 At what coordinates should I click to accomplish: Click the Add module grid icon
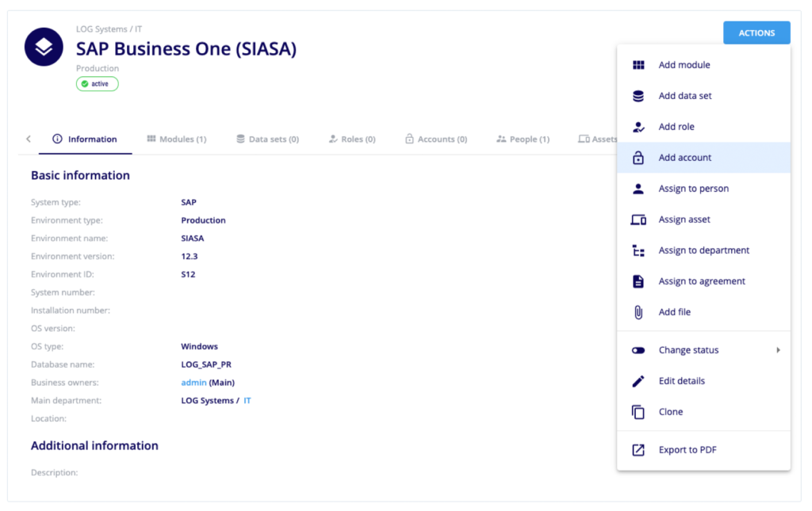638,65
